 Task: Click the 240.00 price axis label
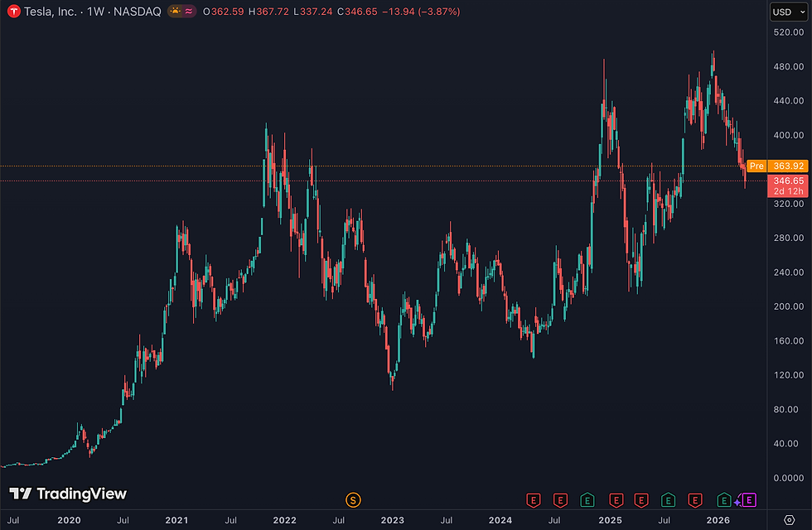coord(788,272)
